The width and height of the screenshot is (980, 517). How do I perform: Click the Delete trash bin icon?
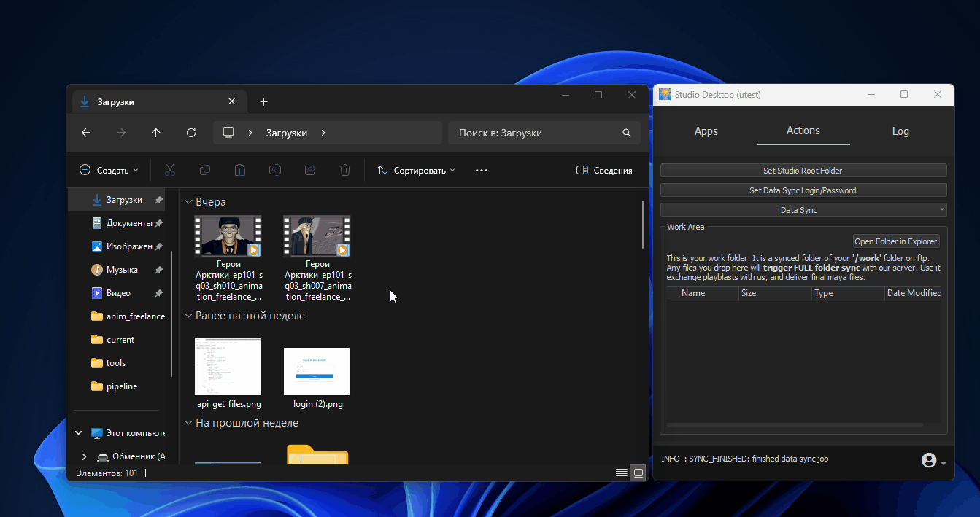click(x=345, y=170)
